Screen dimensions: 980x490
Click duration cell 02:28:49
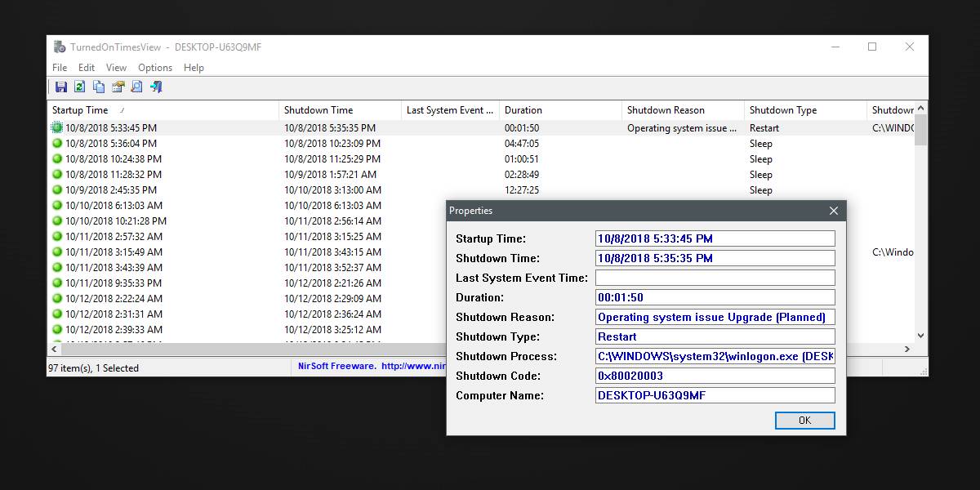[x=522, y=174]
